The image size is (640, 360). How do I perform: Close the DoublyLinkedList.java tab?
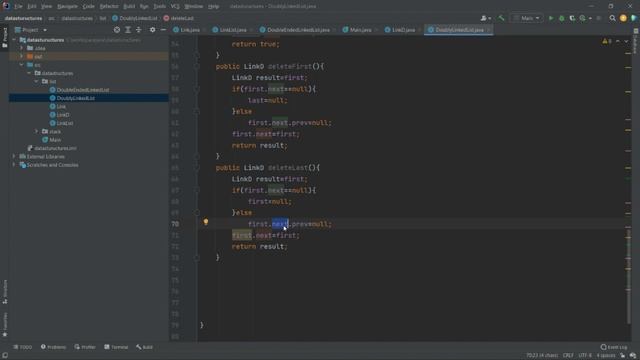[x=489, y=30]
